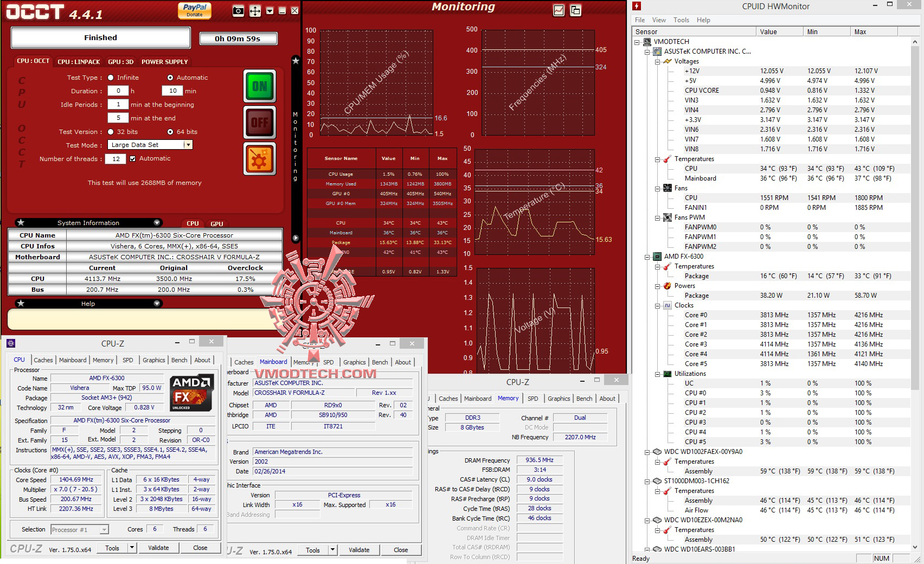The image size is (924, 564).
Task: Switch to GPU system information tab in OCCT
Action: (x=217, y=223)
